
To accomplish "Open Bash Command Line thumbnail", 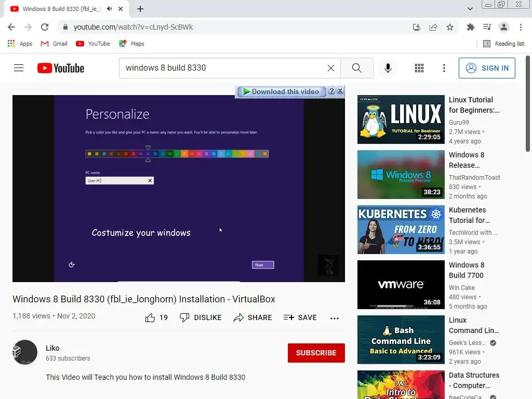I will tap(401, 340).
